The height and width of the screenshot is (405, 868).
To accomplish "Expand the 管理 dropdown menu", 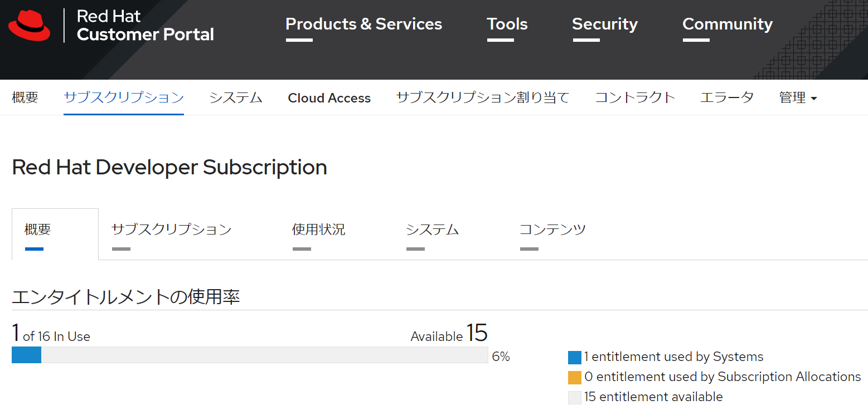I will (798, 98).
